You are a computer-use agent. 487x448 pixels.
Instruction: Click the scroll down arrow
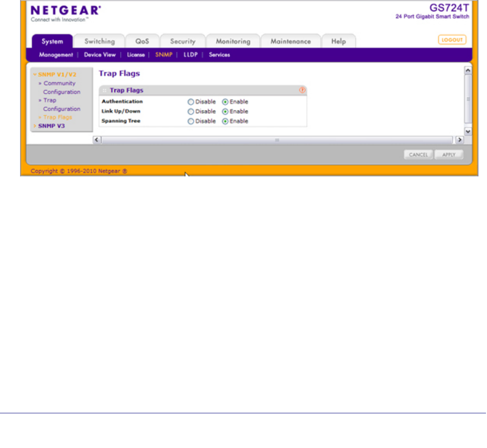[x=468, y=131]
